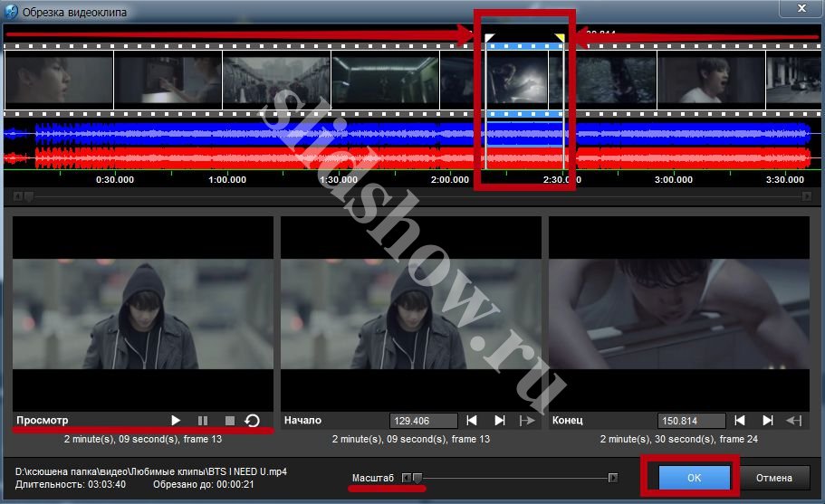The image size is (825, 504).
Task: Stop the preview playback
Action: tap(230, 421)
